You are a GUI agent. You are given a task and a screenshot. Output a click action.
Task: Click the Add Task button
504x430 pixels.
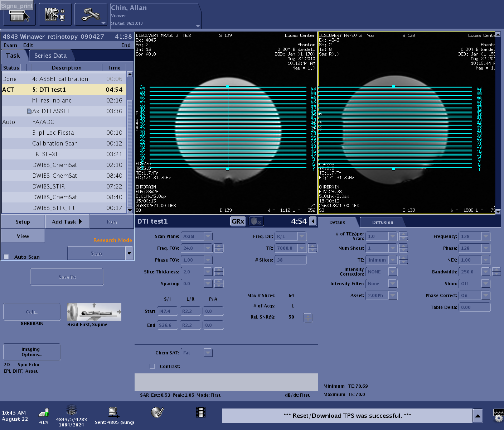(x=67, y=222)
